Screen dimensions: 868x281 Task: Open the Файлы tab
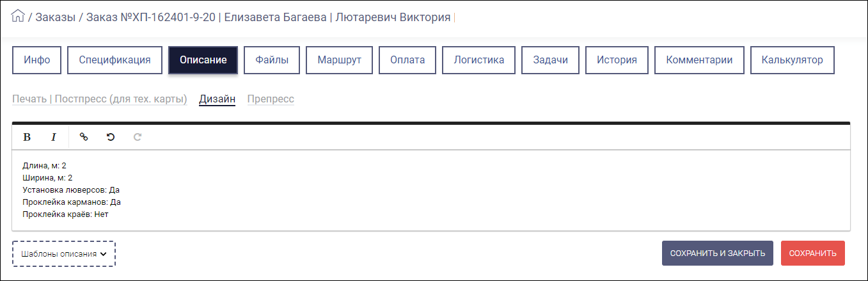[x=272, y=60]
